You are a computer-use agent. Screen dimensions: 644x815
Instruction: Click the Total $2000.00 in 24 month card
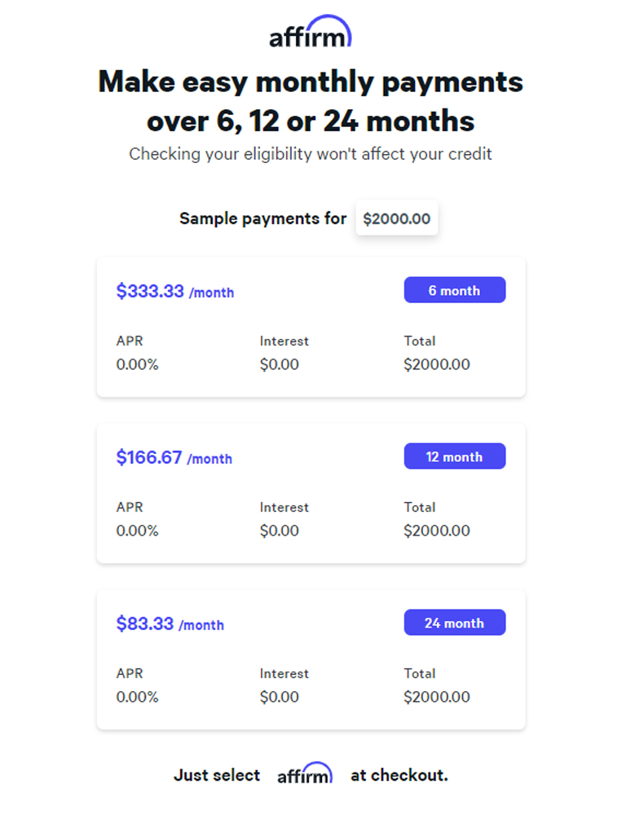click(436, 697)
